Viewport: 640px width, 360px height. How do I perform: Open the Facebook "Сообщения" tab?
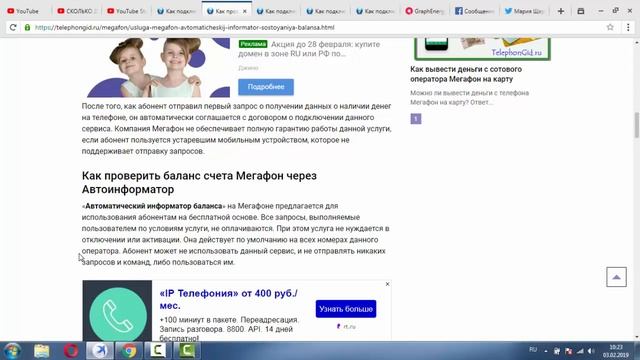475,11
